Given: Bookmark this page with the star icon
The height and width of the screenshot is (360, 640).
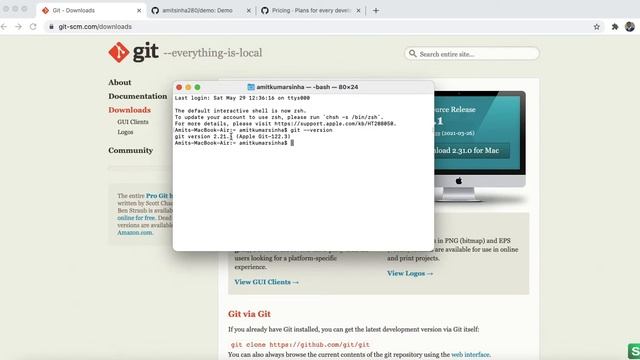Looking at the screenshot, I should [597, 27].
